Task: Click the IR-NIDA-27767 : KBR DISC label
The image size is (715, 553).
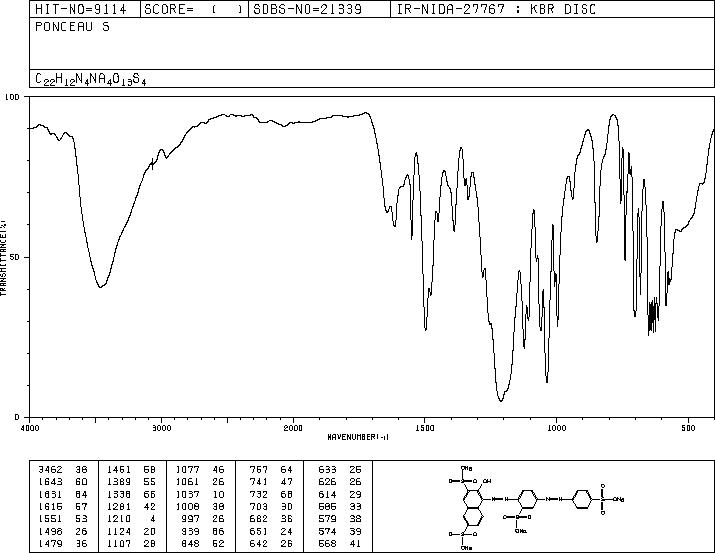Action: click(x=496, y=9)
